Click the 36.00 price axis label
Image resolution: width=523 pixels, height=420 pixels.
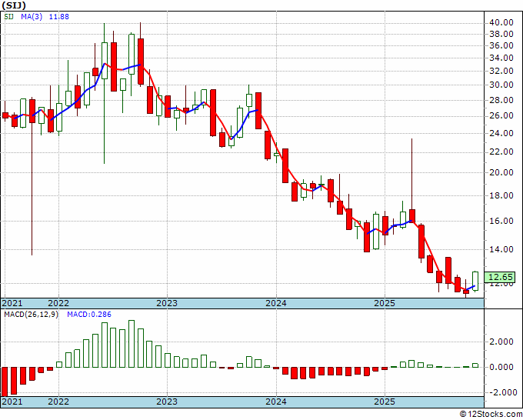click(501, 45)
